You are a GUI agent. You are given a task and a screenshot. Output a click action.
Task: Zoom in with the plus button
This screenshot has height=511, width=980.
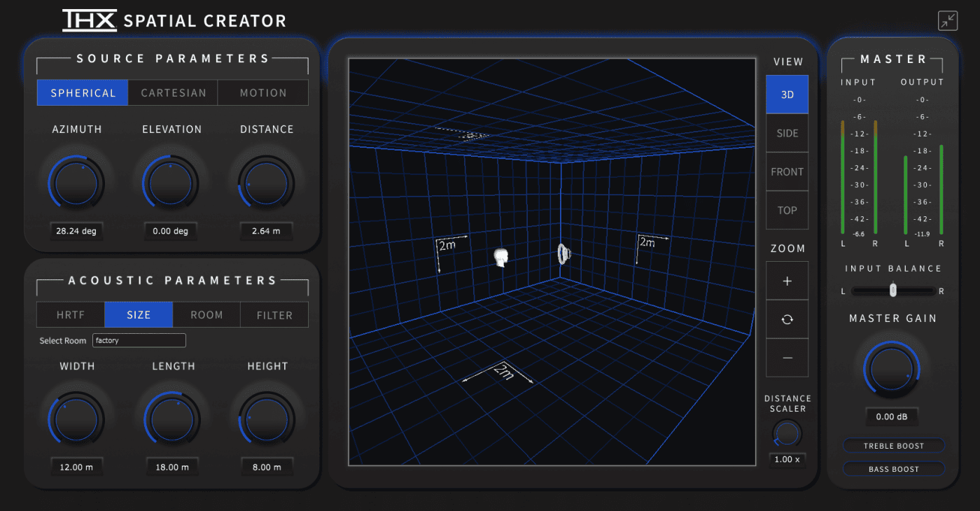[x=787, y=281]
